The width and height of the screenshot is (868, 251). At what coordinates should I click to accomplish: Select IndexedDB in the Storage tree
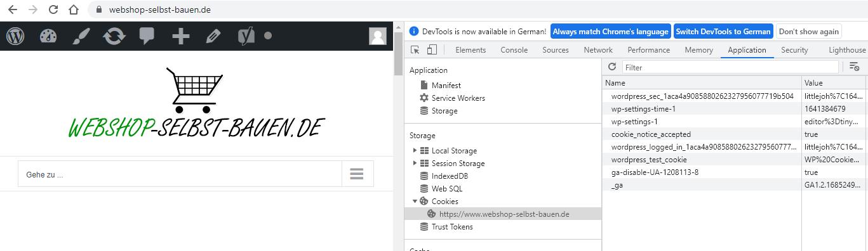coord(450,176)
